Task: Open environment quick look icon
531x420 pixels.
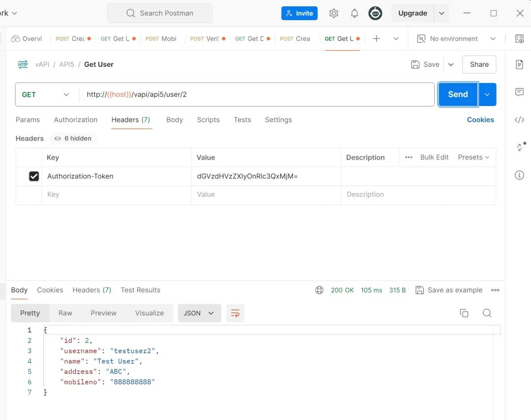Action: (519, 39)
